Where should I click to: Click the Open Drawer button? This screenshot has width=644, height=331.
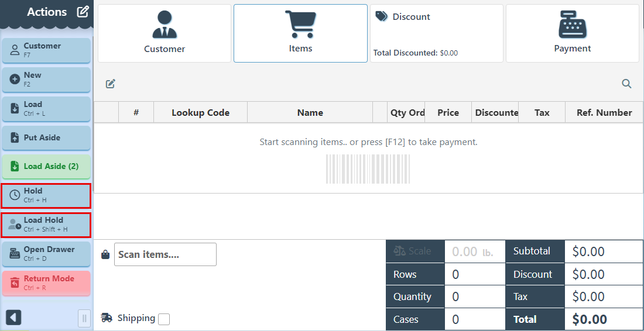click(46, 254)
